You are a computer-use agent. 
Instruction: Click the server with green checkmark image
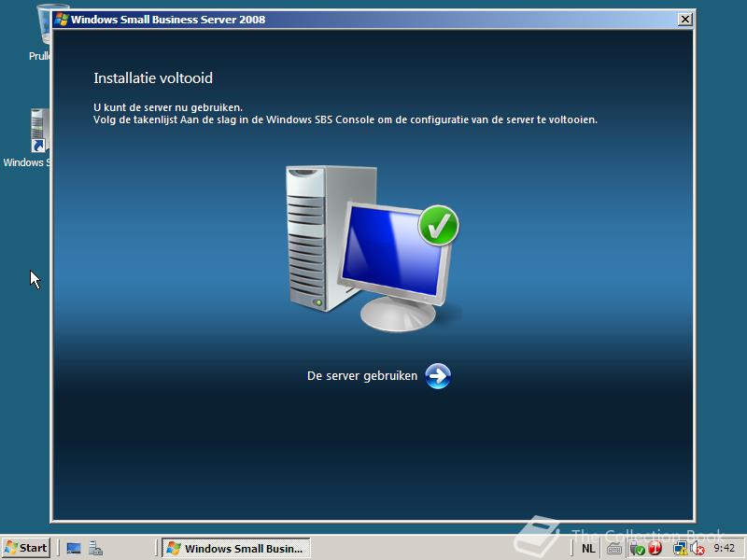point(372,248)
